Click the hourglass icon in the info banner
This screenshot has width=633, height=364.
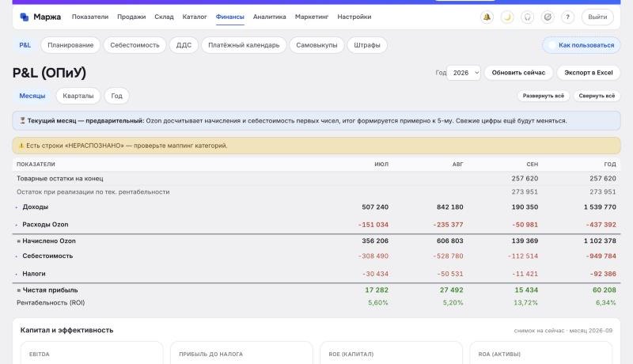23,120
